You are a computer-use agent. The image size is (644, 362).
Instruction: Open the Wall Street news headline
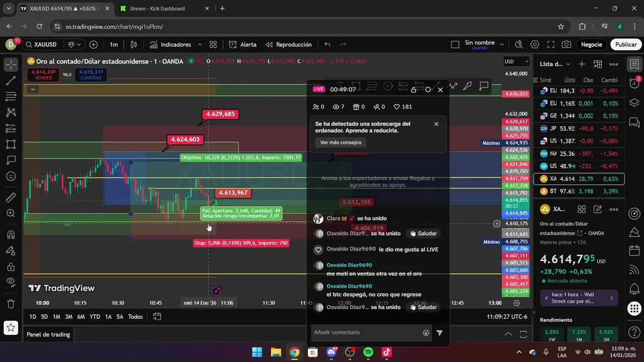pos(579,298)
